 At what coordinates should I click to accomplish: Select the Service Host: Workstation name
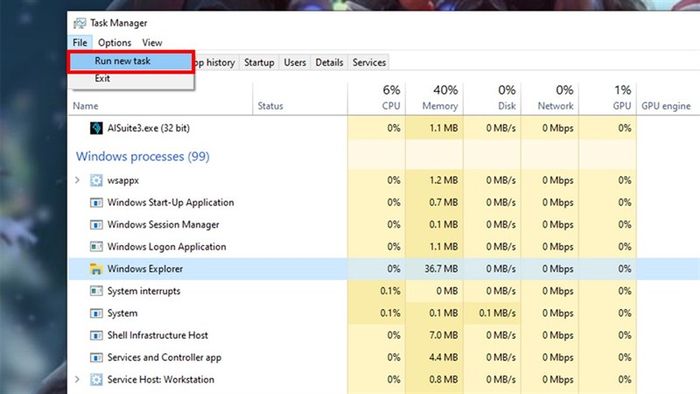[x=160, y=380]
